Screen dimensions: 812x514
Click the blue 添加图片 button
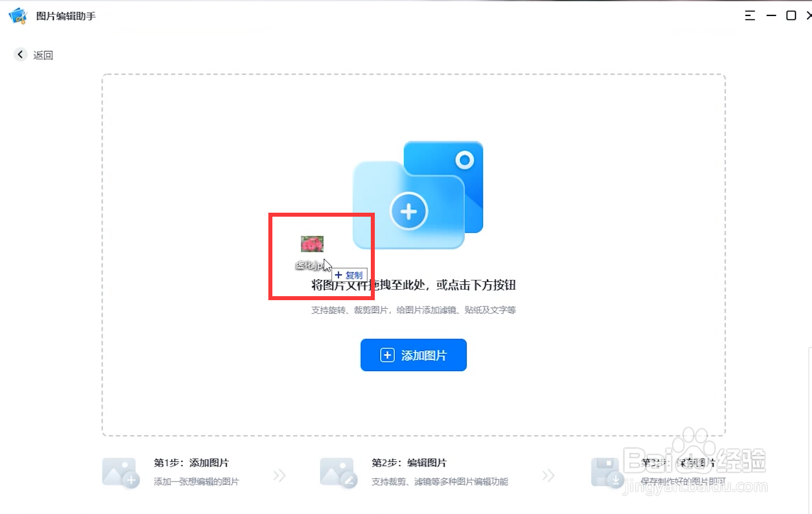[413, 354]
